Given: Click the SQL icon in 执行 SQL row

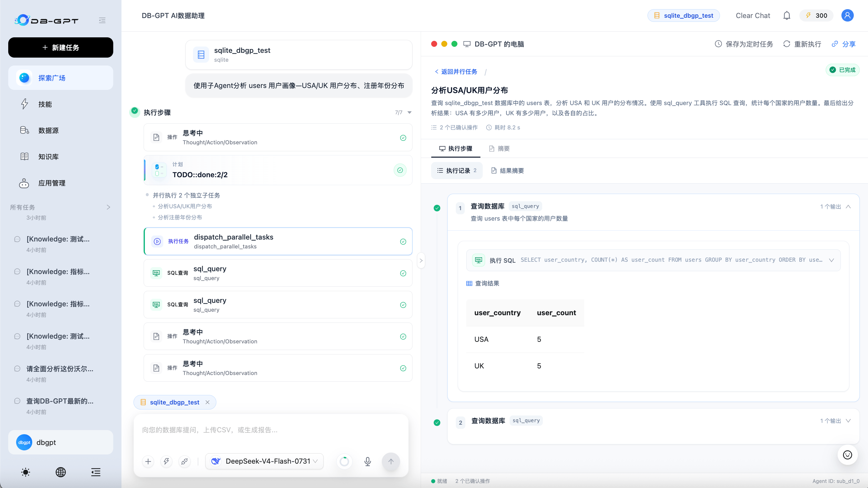Looking at the screenshot, I should tap(479, 260).
